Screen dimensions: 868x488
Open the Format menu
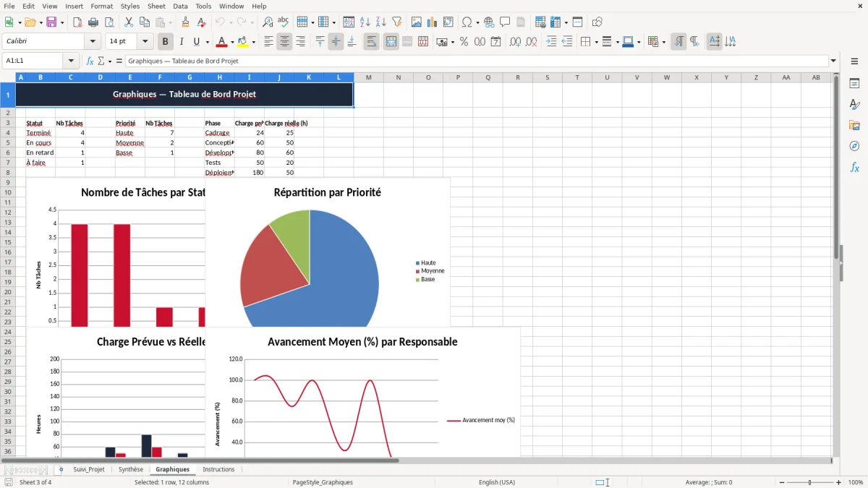(101, 6)
